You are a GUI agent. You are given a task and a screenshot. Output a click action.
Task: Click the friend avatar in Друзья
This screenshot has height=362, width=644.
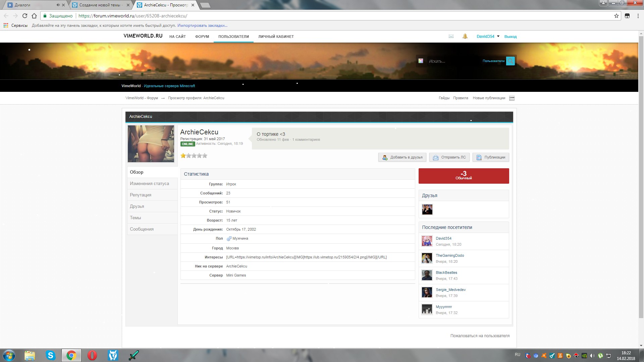(427, 209)
